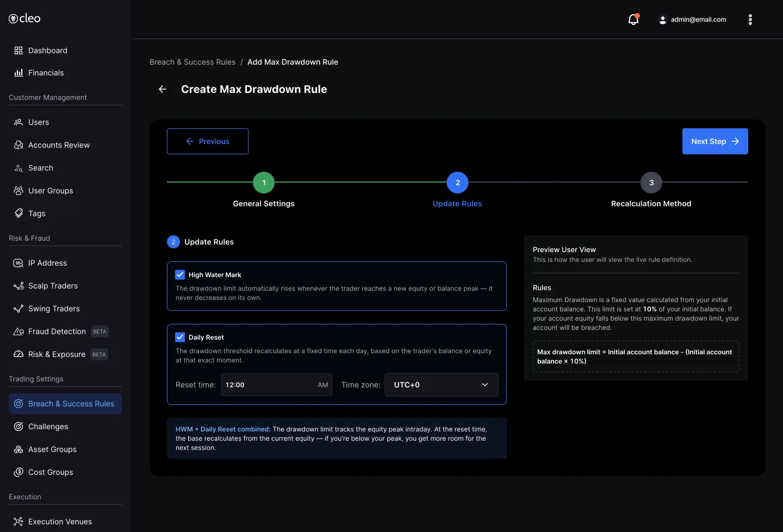
Task: Click the Add Max Drawdown Rule breadcrumb text
Action: point(293,62)
